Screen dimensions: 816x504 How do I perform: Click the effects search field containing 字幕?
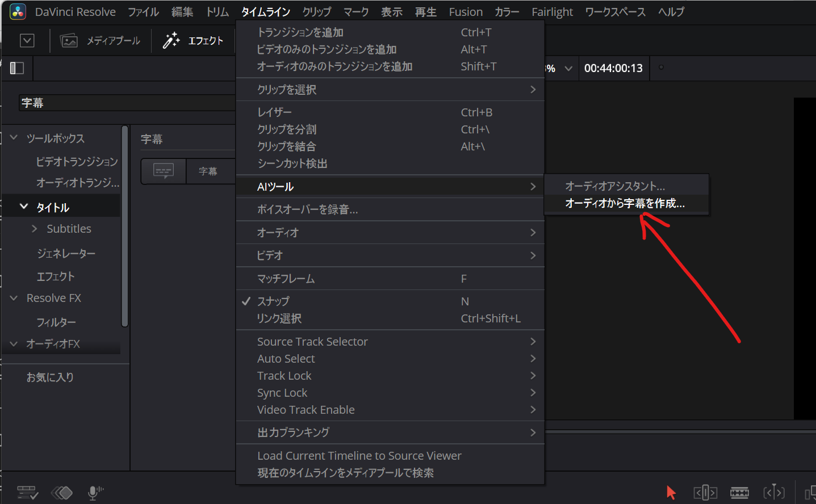(x=126, y=103)
